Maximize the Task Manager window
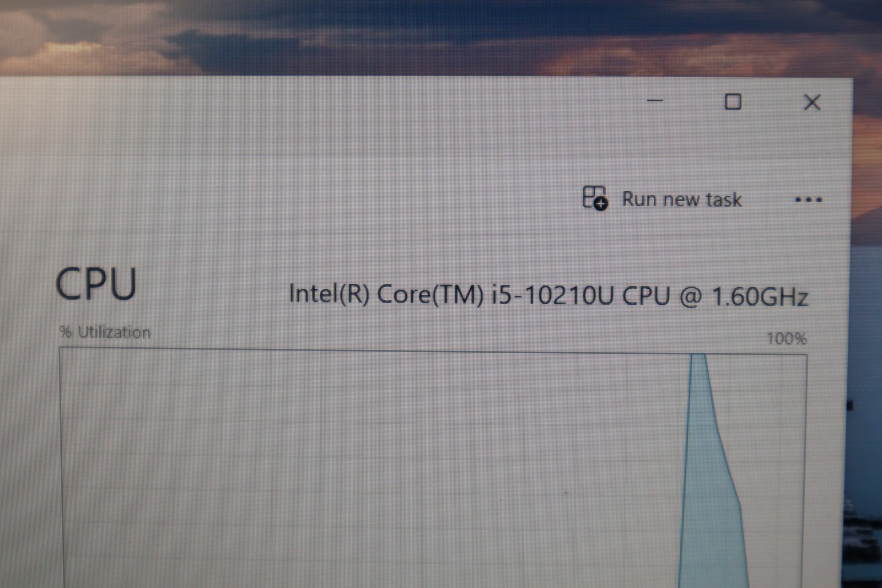This screenshot has width=882, height=588. [733, 102]
